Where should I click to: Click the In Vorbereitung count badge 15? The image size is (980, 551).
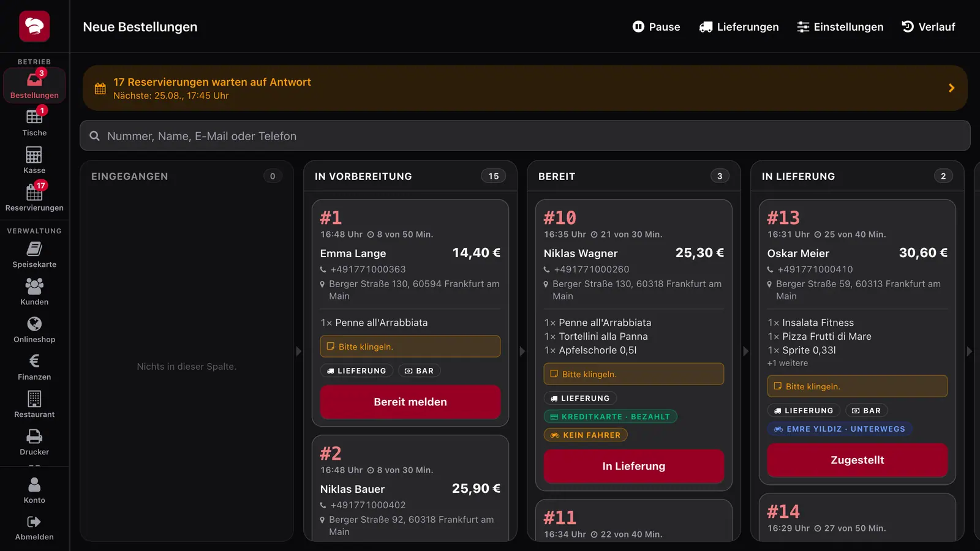pos(494,176)
